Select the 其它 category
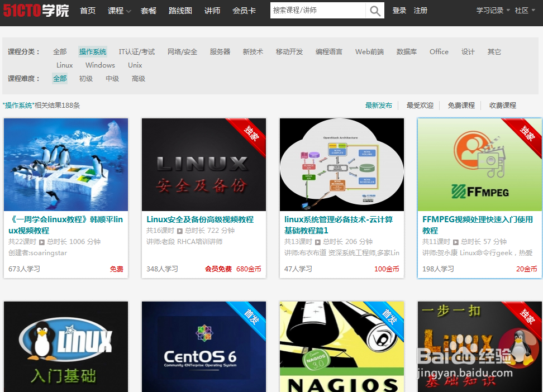Screen dimensions: 543x392 tap(494, 51)
